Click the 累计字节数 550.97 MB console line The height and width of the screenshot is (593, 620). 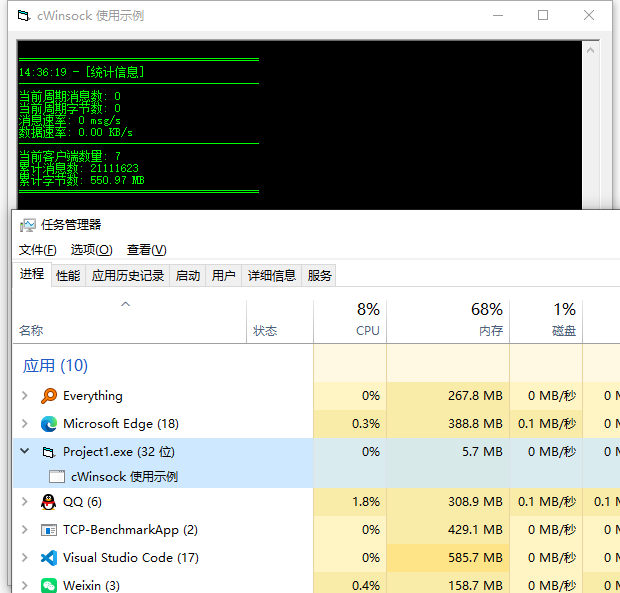click(82, 181)
